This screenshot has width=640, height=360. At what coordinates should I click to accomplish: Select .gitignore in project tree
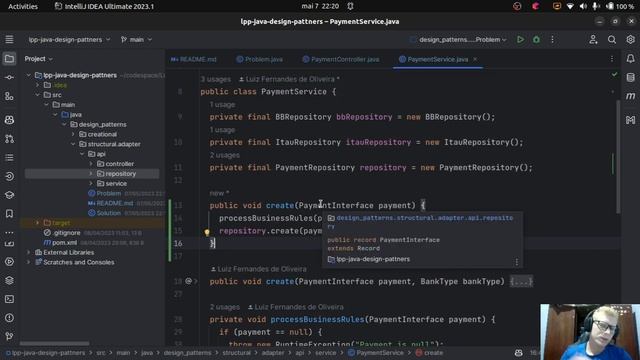67,233
